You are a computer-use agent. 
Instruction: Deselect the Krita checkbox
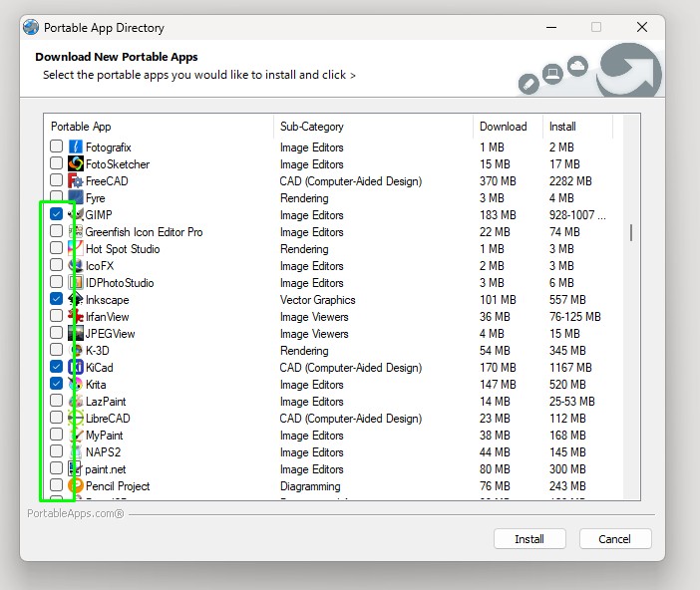(56, 385)
